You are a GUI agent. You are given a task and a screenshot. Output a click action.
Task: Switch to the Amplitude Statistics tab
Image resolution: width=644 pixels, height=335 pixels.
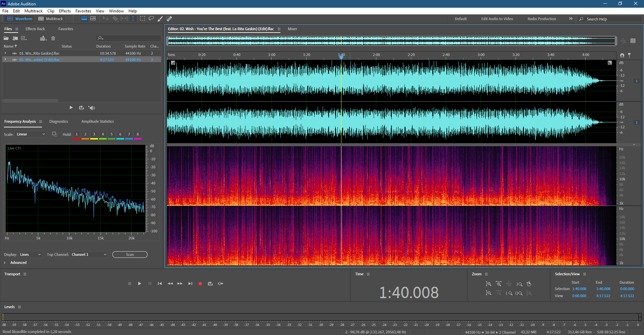(98, 121)
